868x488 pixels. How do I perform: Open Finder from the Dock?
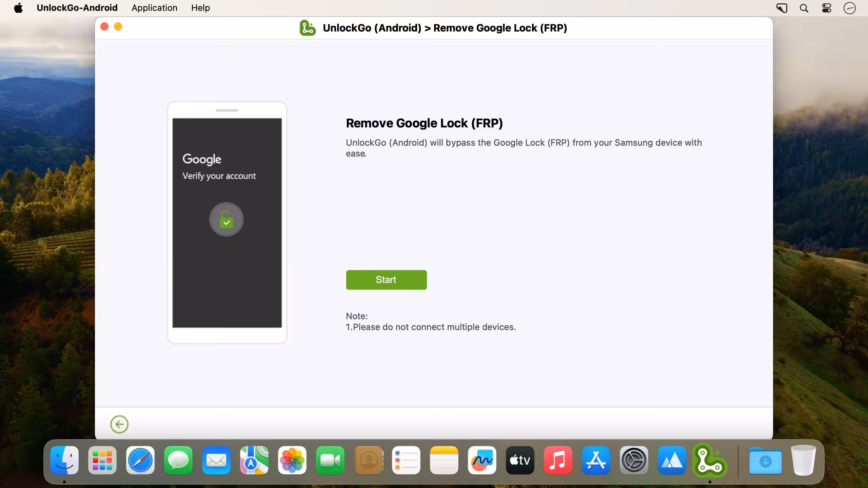tap(64, 460)
